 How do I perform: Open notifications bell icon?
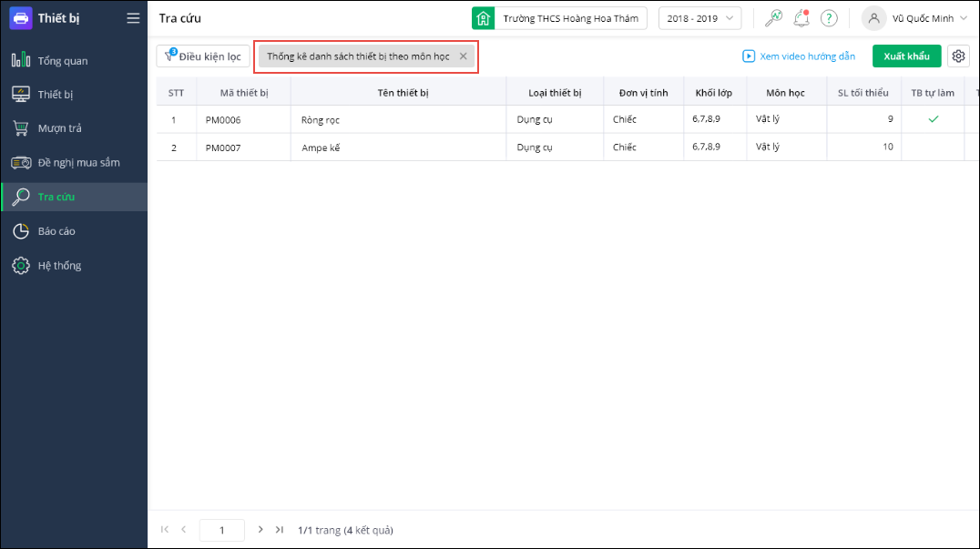[801, 18]
